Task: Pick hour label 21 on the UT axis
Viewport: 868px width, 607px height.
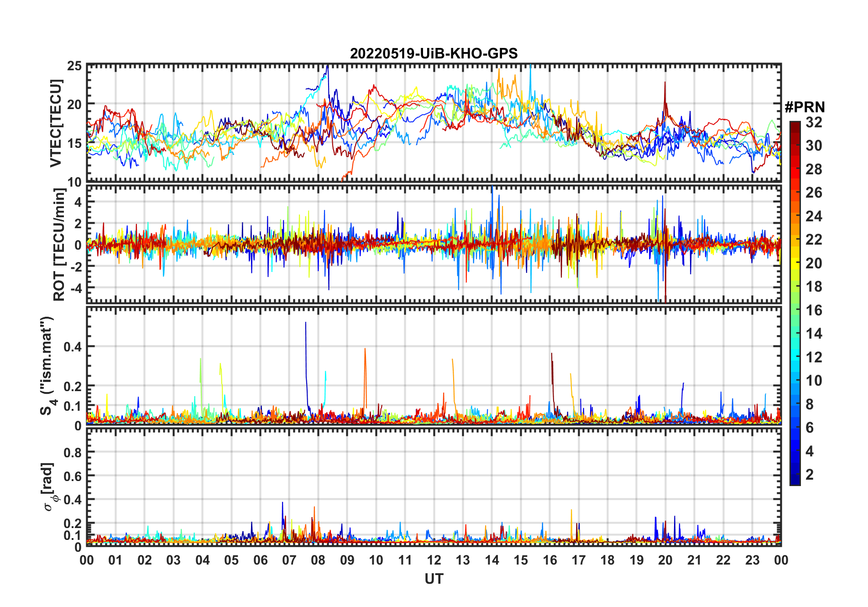Action: pos(694,560)
